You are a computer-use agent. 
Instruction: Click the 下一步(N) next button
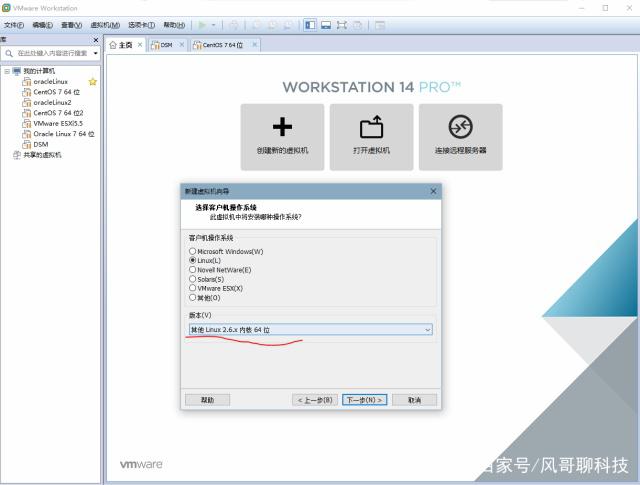click(364, 400)
